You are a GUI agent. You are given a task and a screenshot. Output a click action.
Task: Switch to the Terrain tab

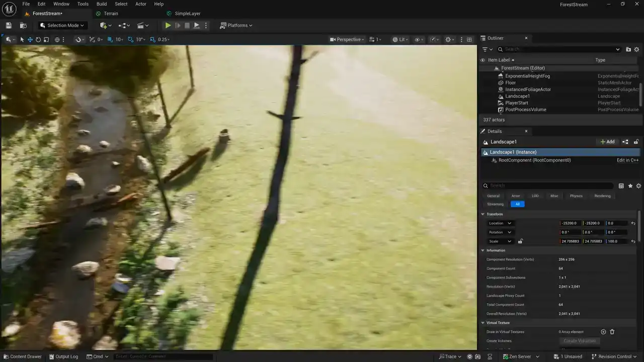click(111, 14)
